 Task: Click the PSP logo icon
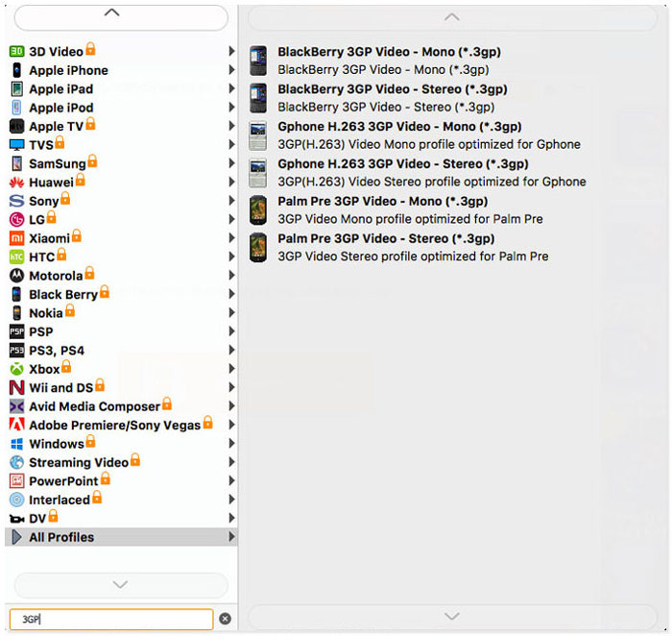point(16,331)
